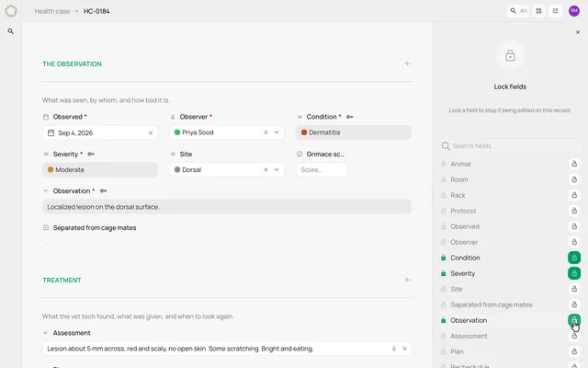This screenshot has height=368, width=588.
Task: Clear the Assessment text field
Action: point(404,349)
